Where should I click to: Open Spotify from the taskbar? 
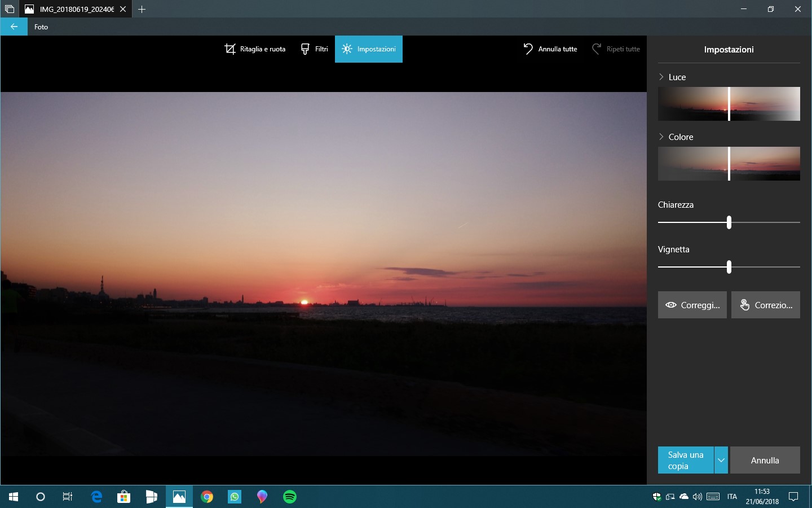pos(290,497)
